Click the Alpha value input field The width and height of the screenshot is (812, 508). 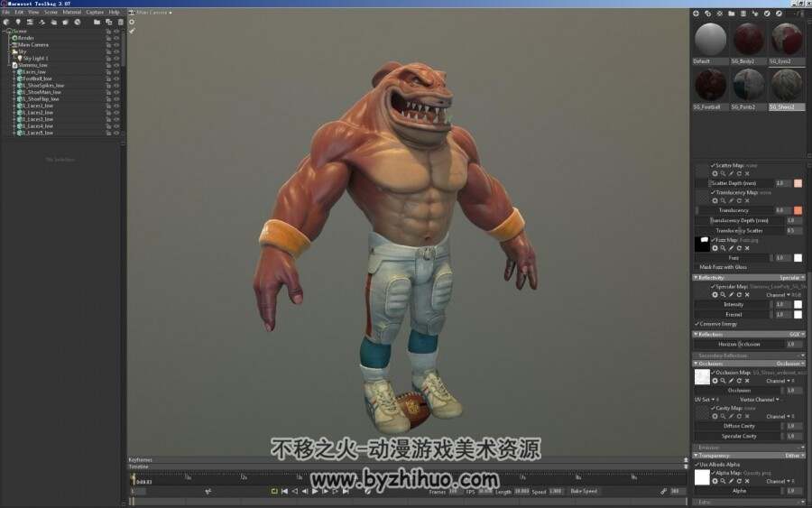[793, 491]
